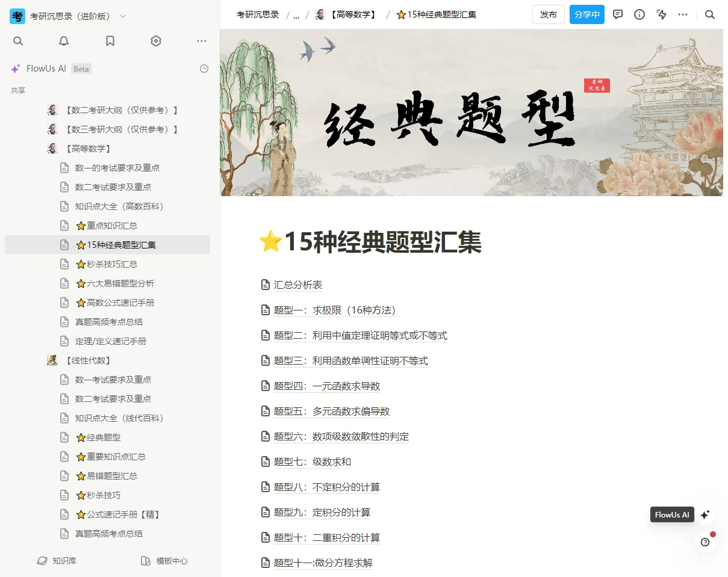
Task: Click the 共享 section label
Action: point(18,90)
